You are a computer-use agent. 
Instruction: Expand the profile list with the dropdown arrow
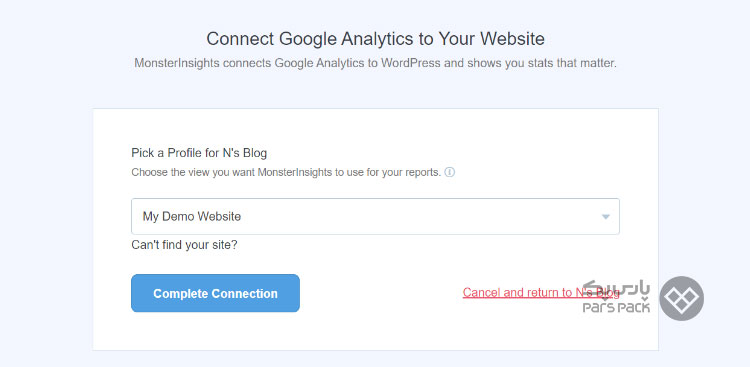(606, 217)
